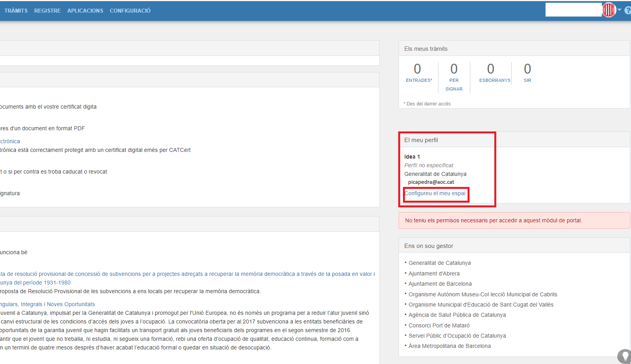The height and width of the screenshot is (364, 631).
Task: Click the Configureu el meu espai link
Action: tap(435, 193)
